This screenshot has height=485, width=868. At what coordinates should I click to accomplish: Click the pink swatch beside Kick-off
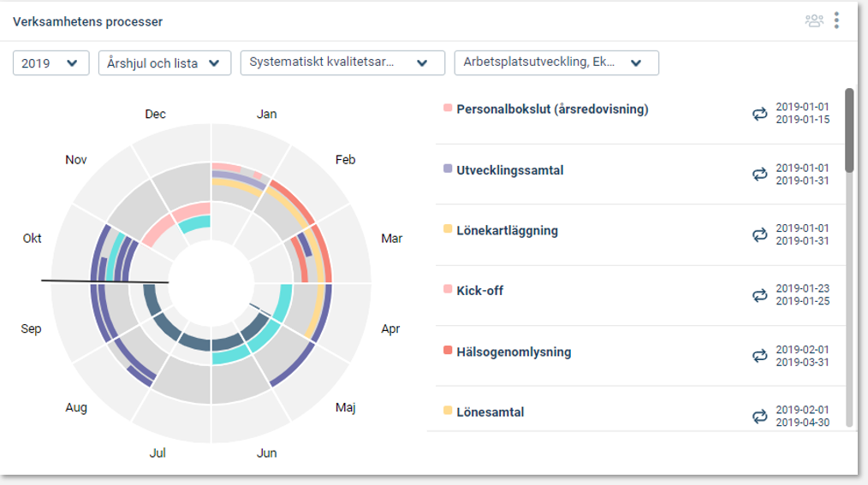pyautogui.click(x=448, y=288)
